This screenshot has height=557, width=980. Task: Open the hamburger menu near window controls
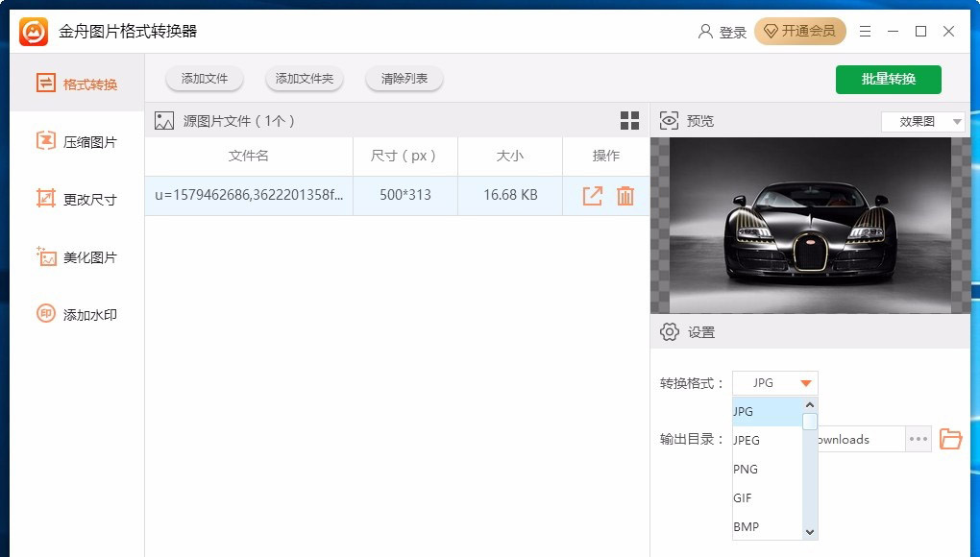pos(865,31)
